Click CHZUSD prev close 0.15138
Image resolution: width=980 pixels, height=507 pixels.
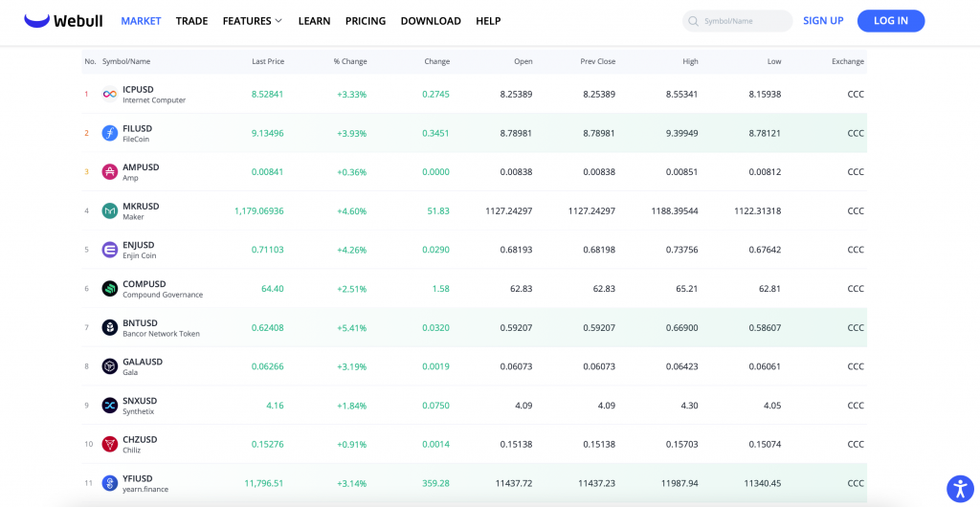pyautogui.click(x=599, y=444)
